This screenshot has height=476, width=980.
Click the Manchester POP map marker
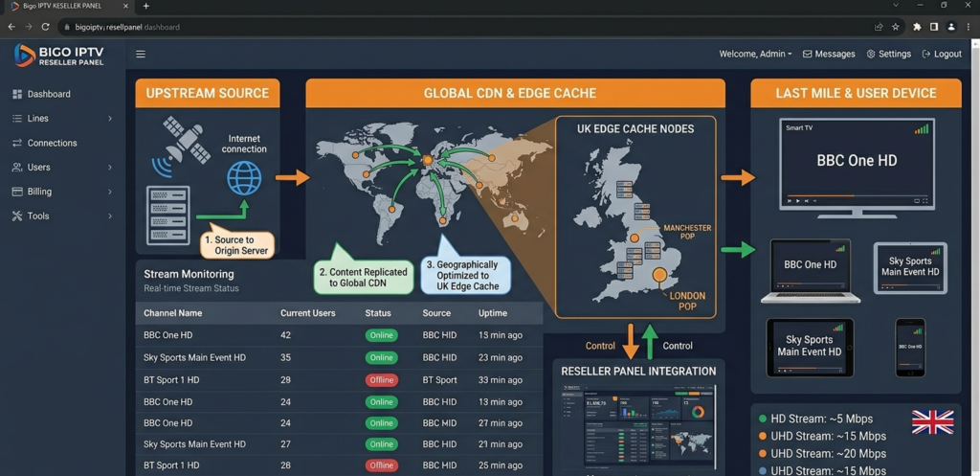(x=635, y=238)
